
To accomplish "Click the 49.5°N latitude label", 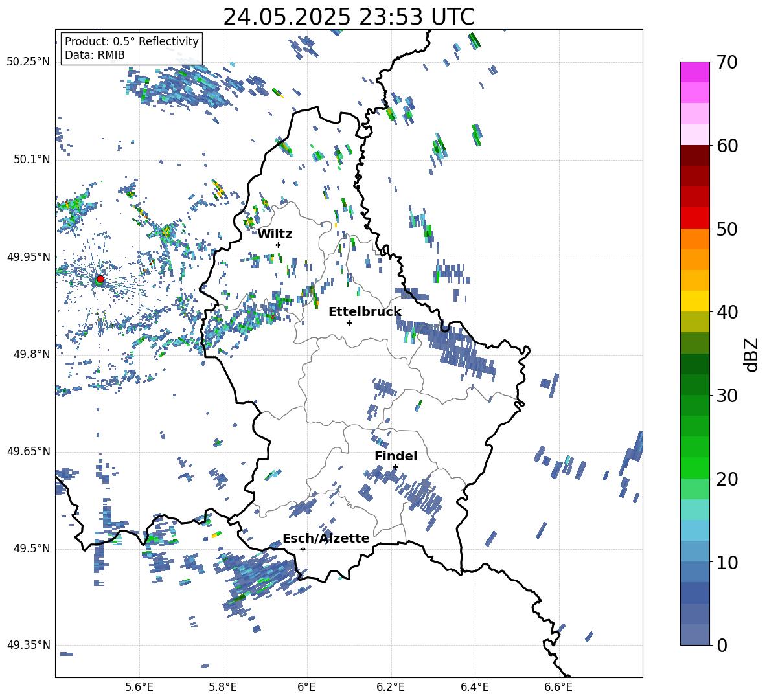I will click(x=32, y=548).
